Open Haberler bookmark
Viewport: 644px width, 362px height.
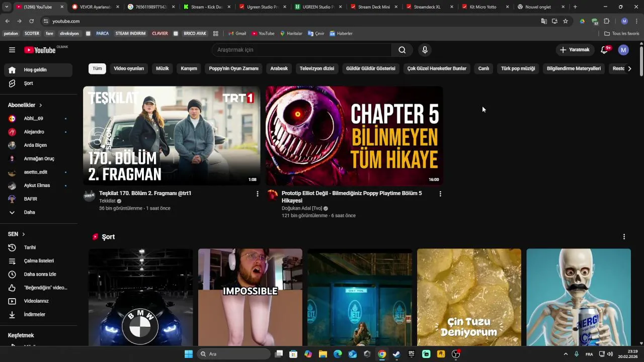point(341,34)
